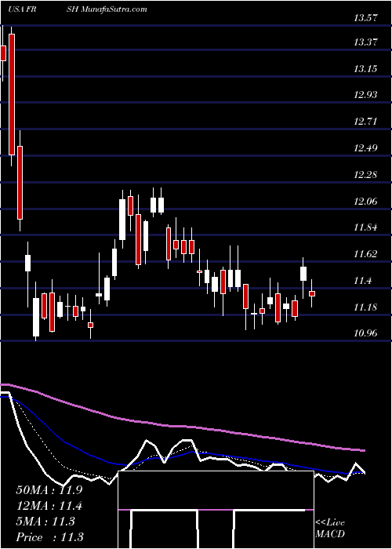The image size is (392, 549).
Task: Click the 12MA : 11.4 readout
Action: click(x=49, y=506)
